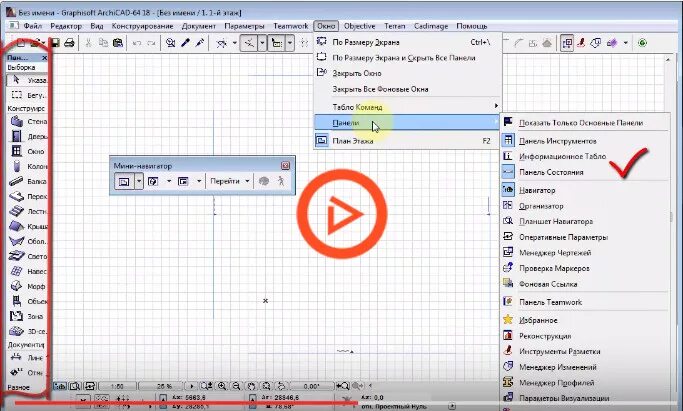Image resolution: width=683 pixels, height=411 pixels.
Task: Click the orientation angle 0,00° field
Action: [x=311, y=386]
